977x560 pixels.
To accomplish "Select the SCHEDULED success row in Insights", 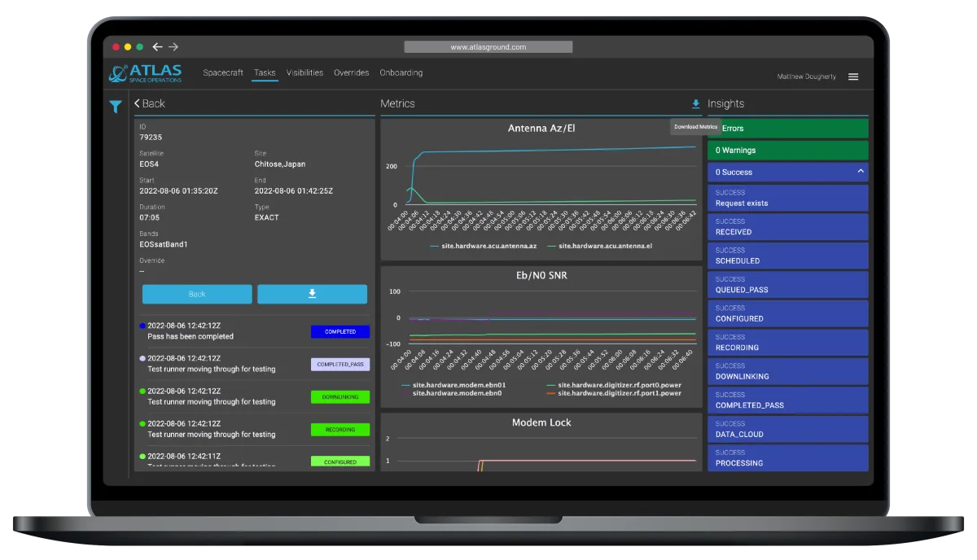I will click(x=787, y=256).
